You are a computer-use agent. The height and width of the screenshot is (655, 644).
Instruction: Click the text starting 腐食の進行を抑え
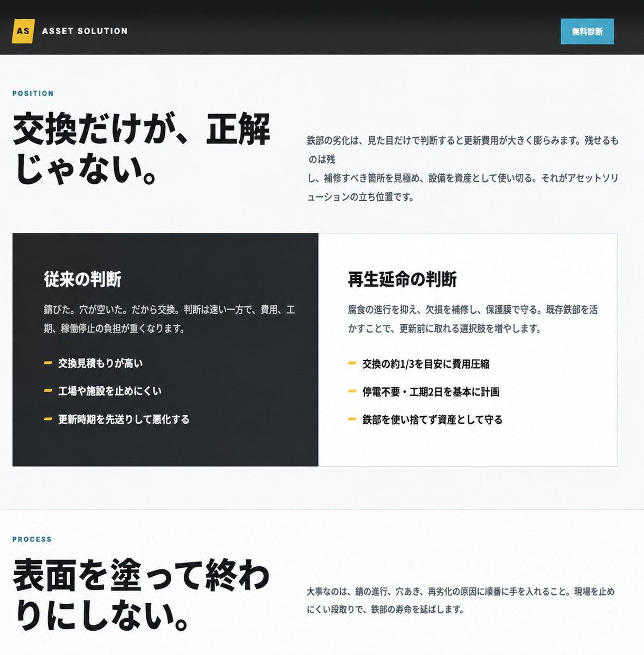click(472, 319)
